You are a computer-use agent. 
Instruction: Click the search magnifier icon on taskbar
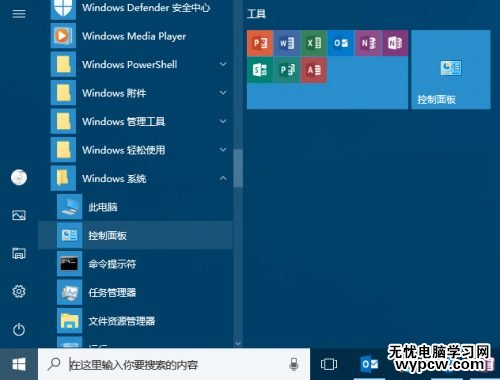(54, 364)
